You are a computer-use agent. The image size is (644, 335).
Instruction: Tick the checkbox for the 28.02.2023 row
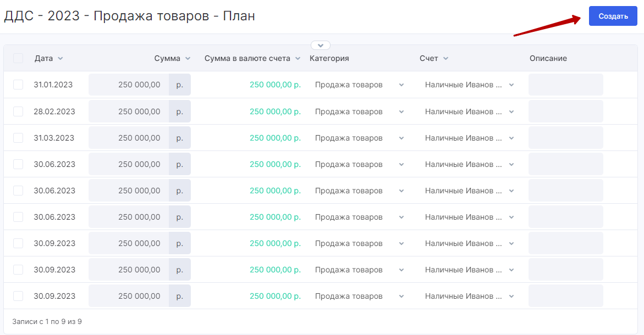[18, 111]
